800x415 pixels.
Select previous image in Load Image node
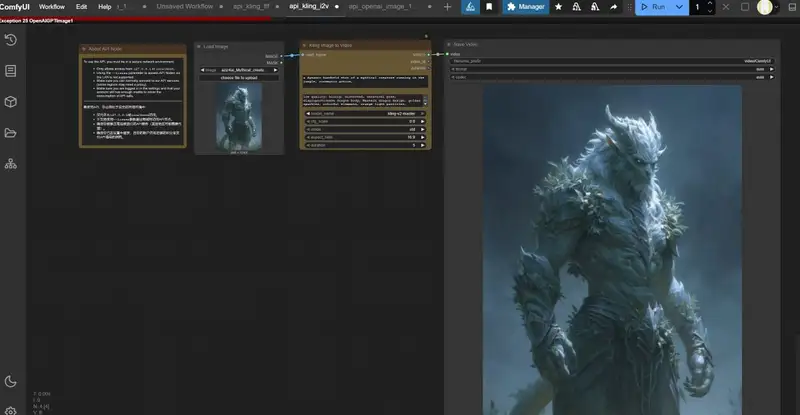point(203,70)
